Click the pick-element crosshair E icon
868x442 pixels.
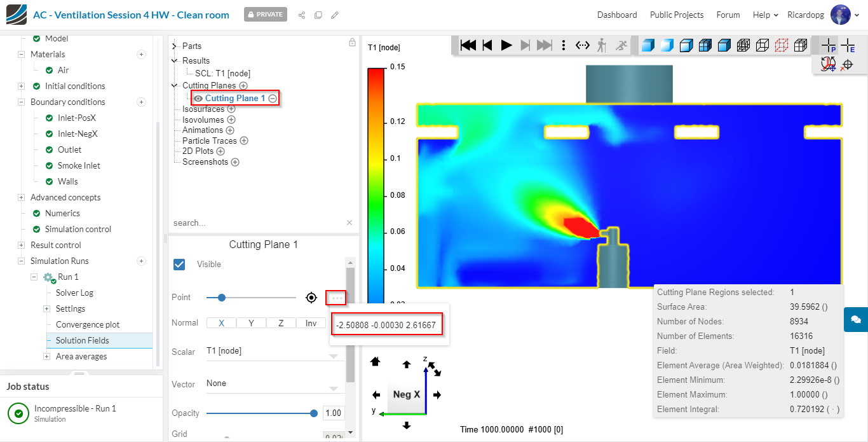(848, 45)
